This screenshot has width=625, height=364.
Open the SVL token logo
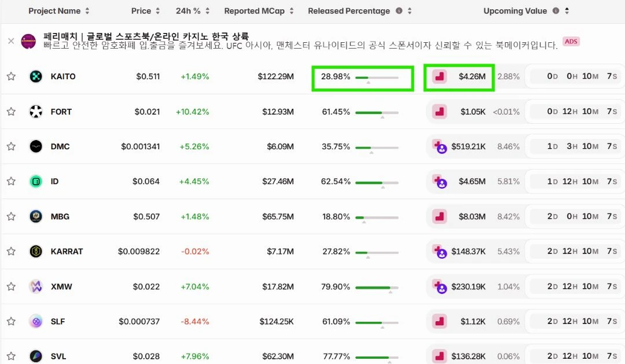pyautogui.click(x=36, y=356)
